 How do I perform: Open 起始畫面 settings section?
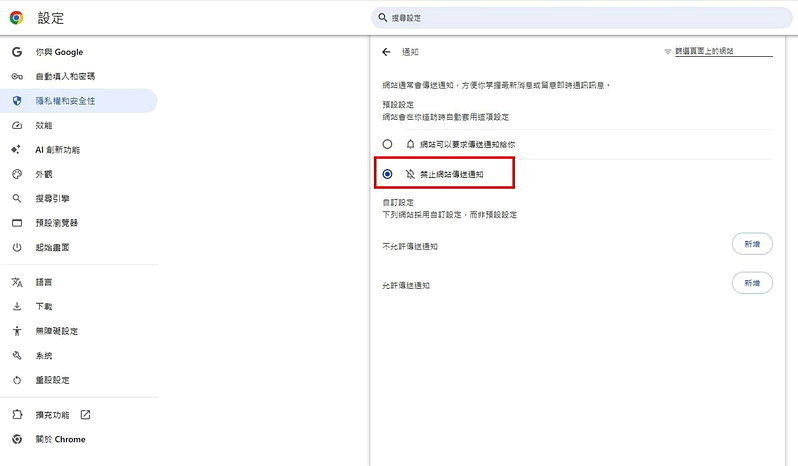[x=79, y=247]
